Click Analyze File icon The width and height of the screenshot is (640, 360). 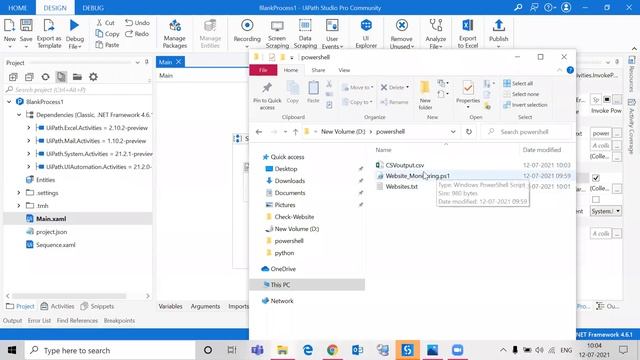tap(436, 25)
